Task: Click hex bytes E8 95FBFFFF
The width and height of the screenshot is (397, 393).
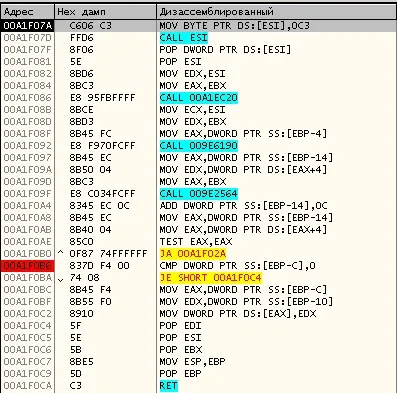Action: pyautogui.click(x=102, y=98)
